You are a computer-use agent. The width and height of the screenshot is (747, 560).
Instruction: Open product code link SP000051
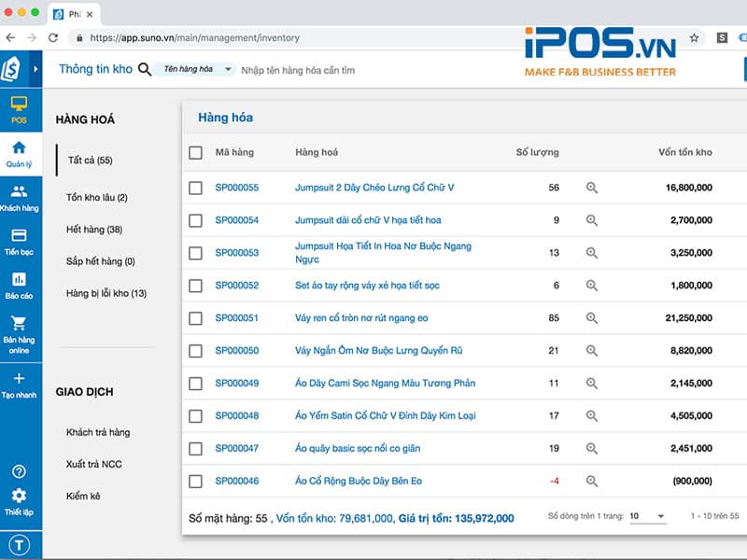[x=237, y=318]
